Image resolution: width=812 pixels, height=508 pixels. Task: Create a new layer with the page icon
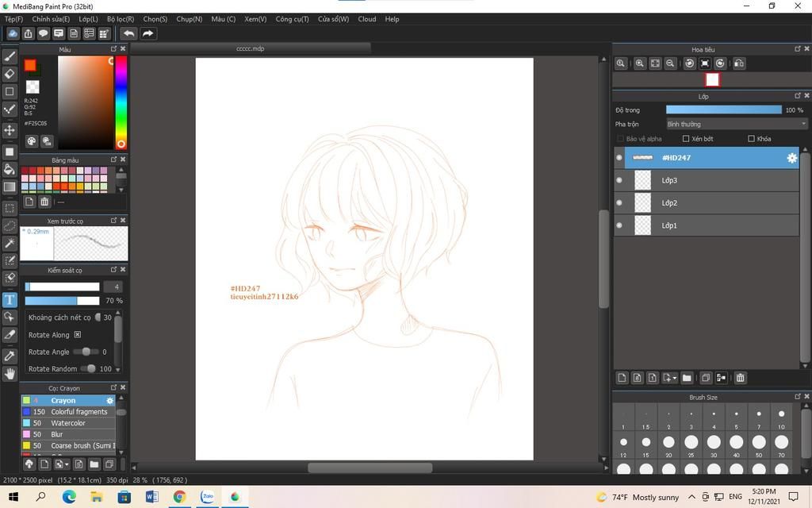point(622,378)
